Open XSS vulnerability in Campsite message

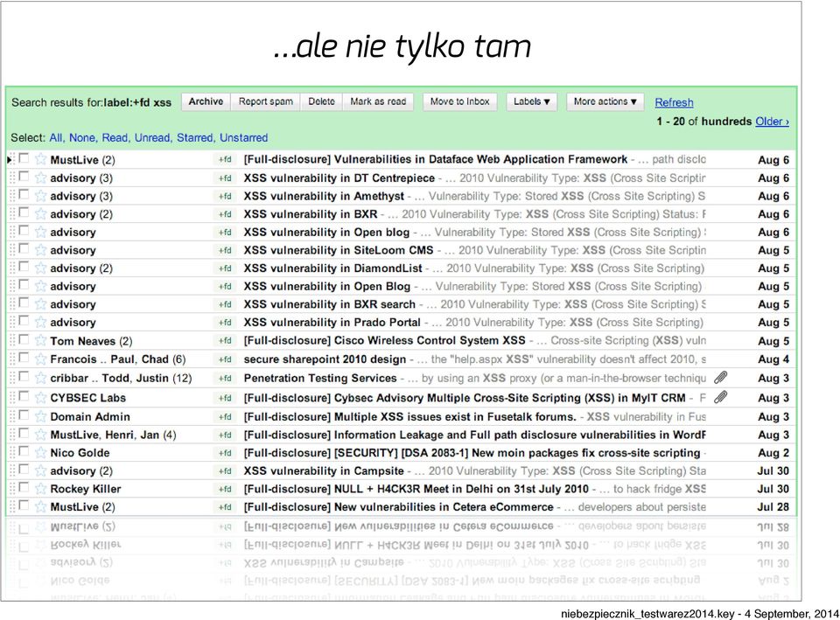pos(324,470)
